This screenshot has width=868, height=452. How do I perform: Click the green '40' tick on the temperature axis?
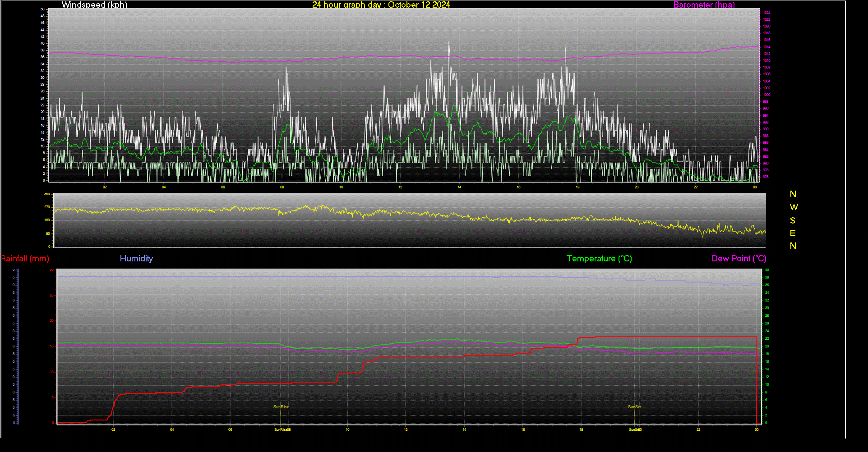(x=767, y=269)
